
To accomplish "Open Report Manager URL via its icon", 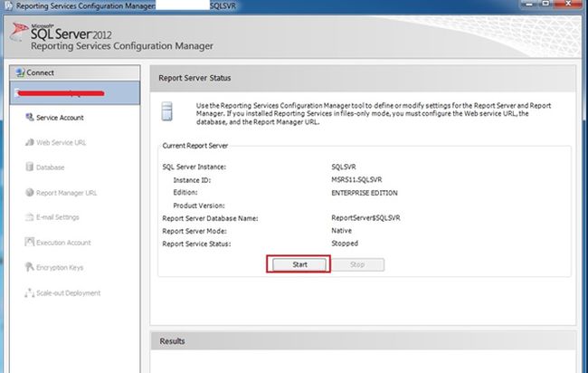I will pos(29,193).
